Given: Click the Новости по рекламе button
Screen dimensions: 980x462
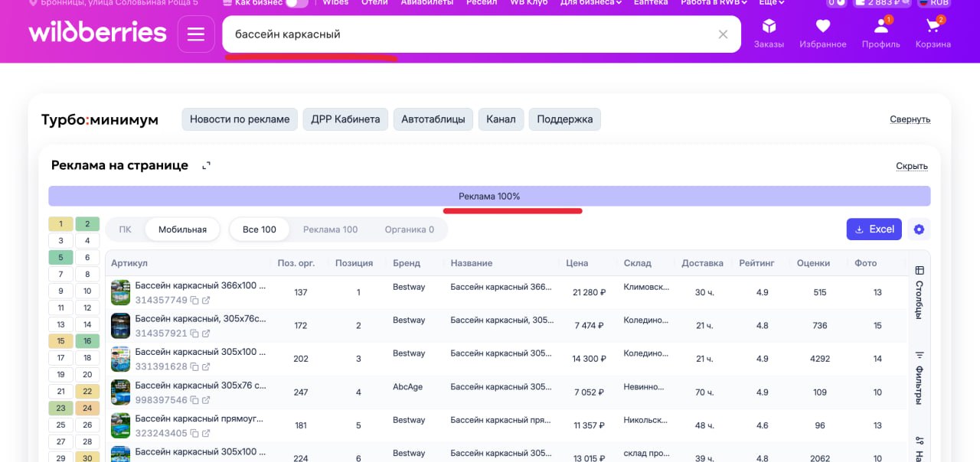Looking at the screenshot, I should [x=240, y=119].
